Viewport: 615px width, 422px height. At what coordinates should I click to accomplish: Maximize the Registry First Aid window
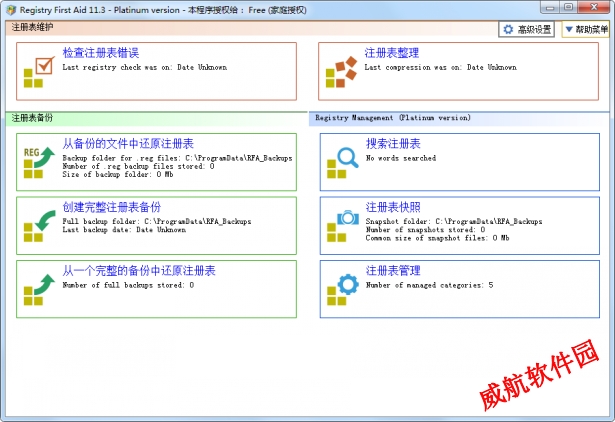click(x=569, y=7)
